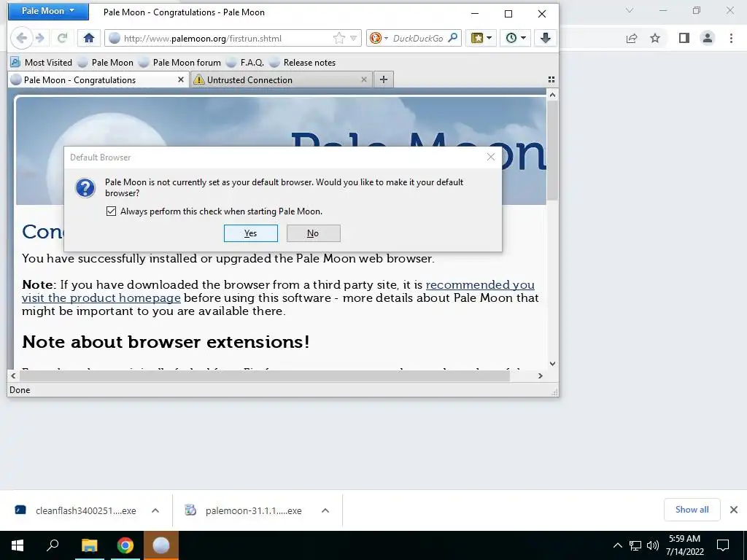Screen dimensions: 747x560
Task: Open the Windows Start menu
Action: click(18, 545)
